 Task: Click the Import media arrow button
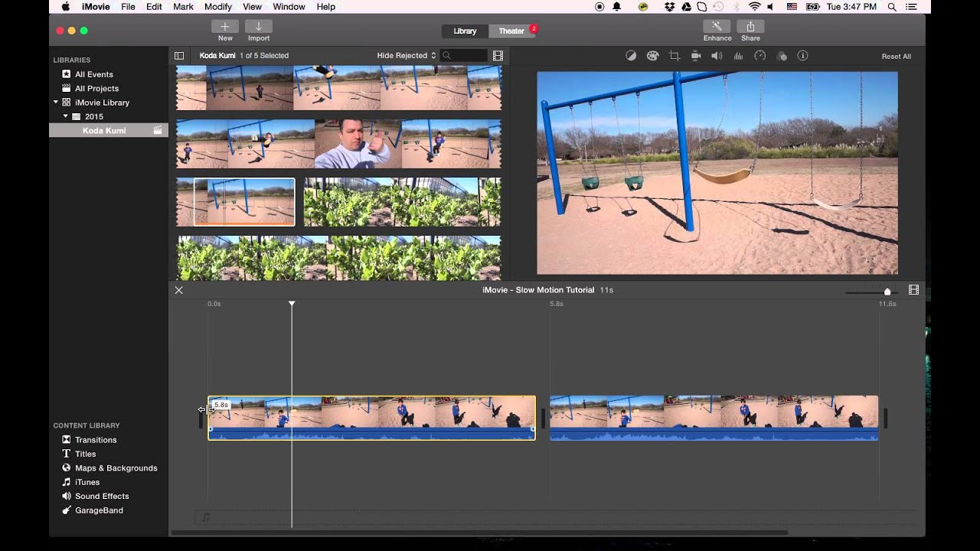(x=259, y=26)
